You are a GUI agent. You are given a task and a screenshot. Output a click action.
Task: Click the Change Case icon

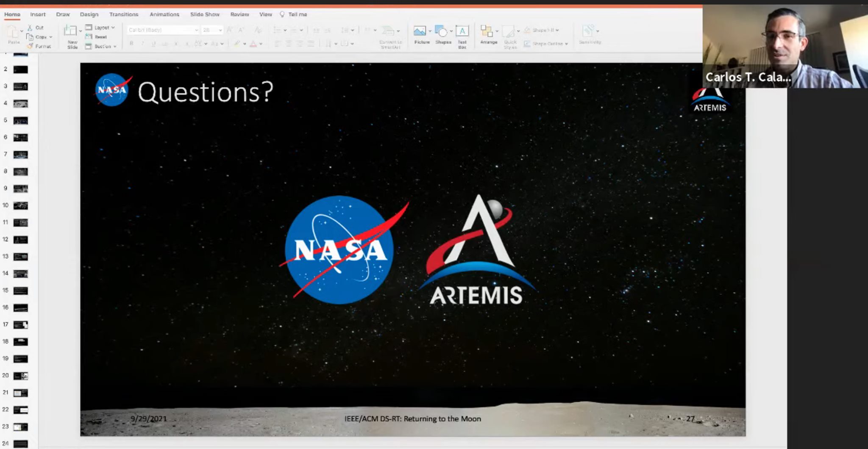click(x=214, y=44)
